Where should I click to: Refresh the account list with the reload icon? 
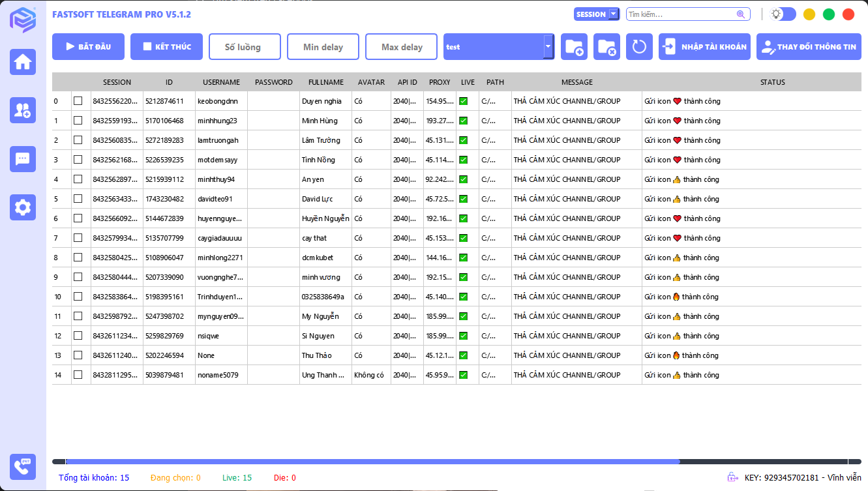pos(639,46)
